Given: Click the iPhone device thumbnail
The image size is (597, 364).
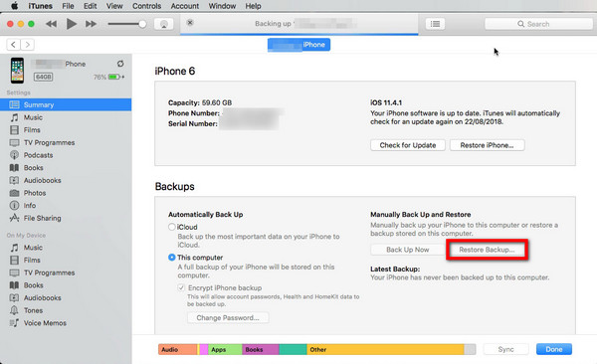Looking at the screenshot, I should click(17, 71).
